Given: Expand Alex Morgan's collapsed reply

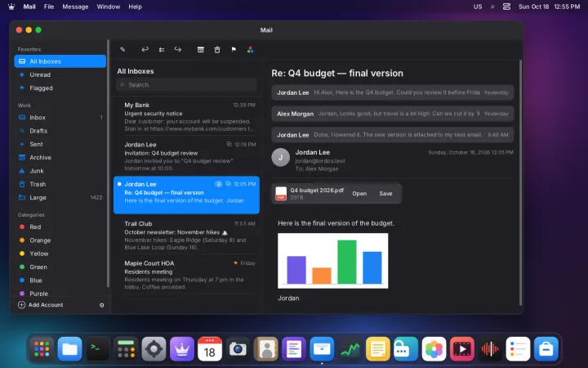Looking at the screenshot, I should [x=392, y=114].
